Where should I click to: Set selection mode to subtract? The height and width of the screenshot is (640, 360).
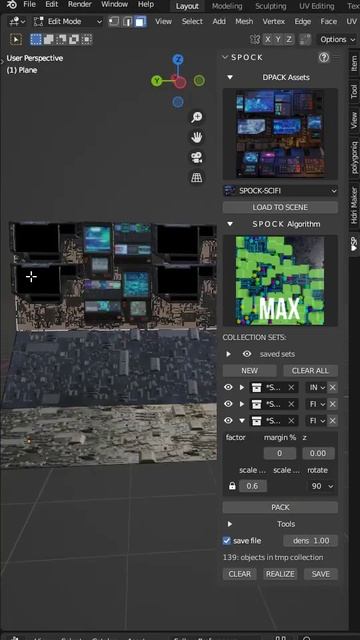coord(61,40)
